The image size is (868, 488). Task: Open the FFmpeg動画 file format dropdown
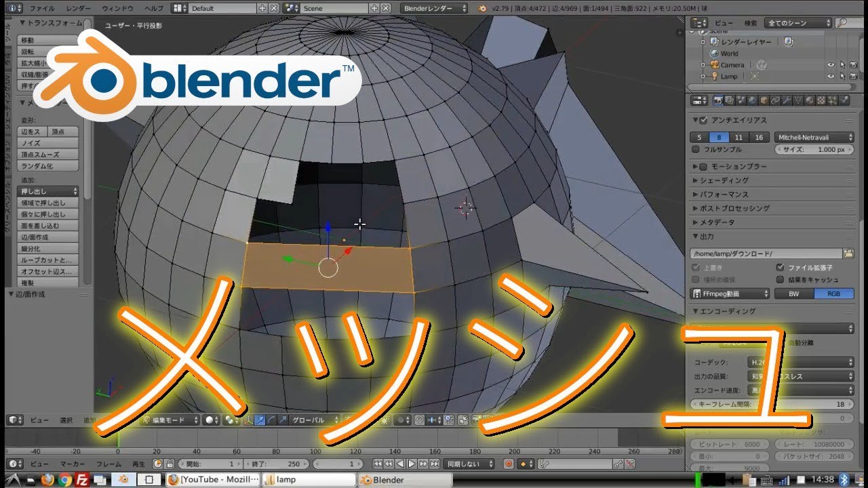tap(730, 293)
